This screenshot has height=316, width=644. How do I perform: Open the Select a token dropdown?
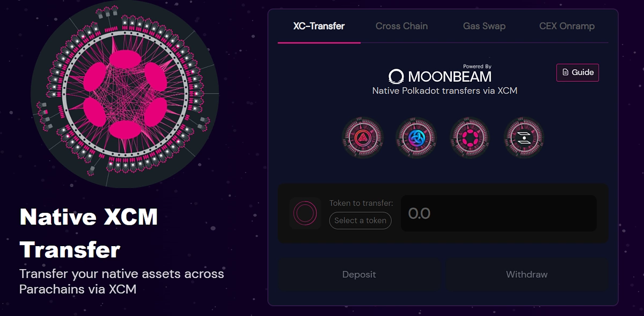click(361, 220)
